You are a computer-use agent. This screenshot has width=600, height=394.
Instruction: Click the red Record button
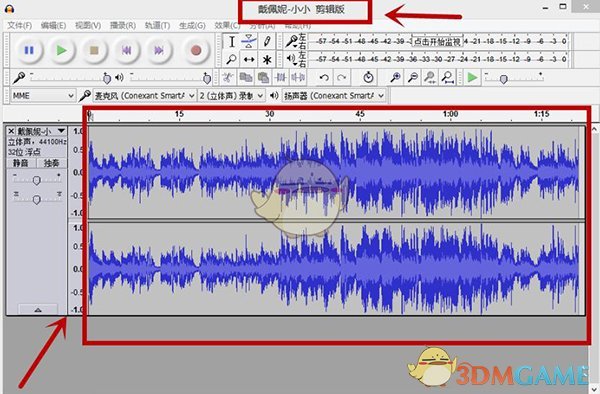[x=196, y=50]
